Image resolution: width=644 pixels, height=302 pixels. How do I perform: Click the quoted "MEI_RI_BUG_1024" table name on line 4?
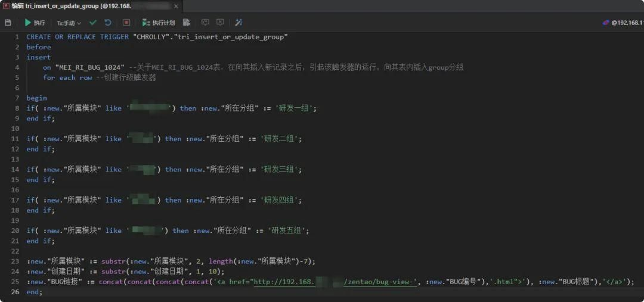pos(90,67)
